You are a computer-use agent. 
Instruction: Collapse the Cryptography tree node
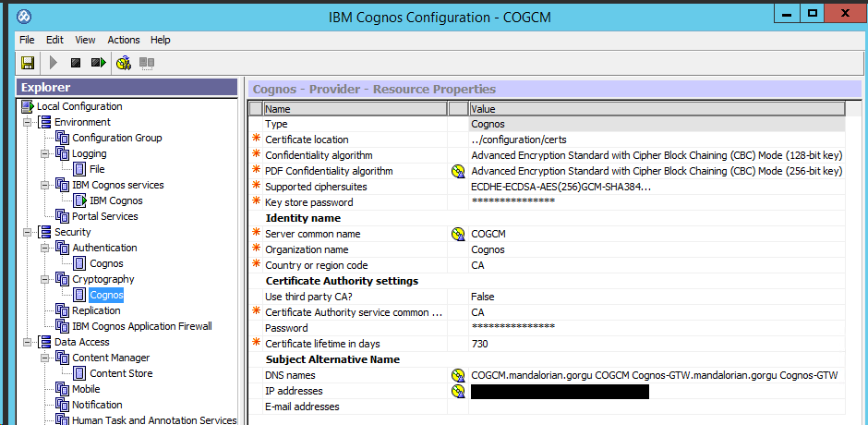click(45, 279)
